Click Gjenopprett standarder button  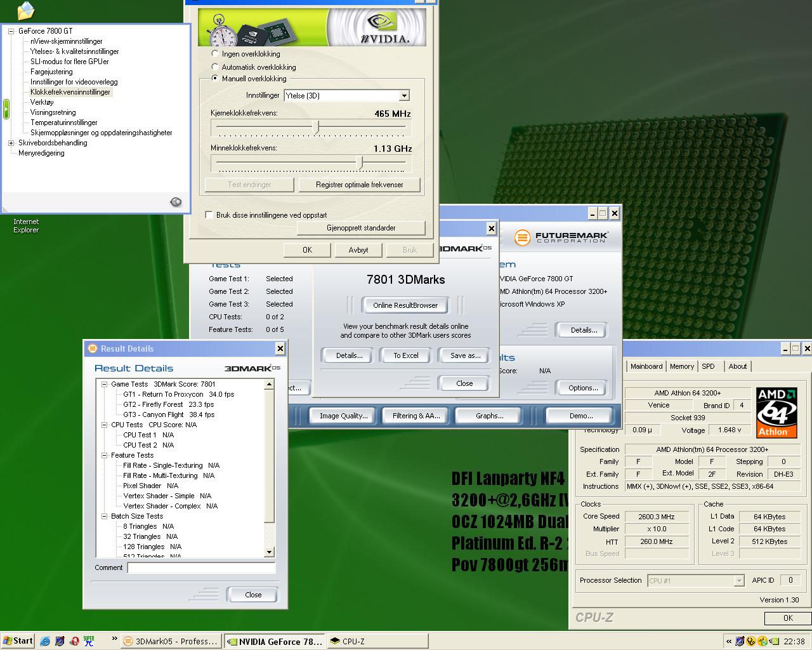[361, 228]
